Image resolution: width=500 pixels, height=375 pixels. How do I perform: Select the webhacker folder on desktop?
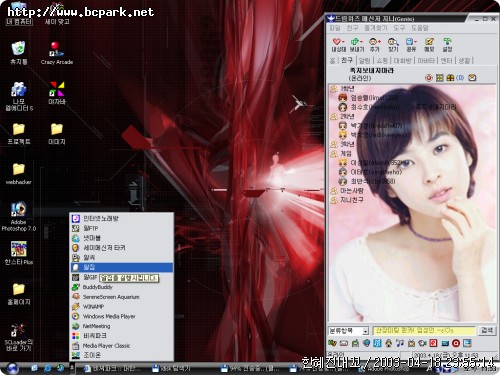pos(19,174)
